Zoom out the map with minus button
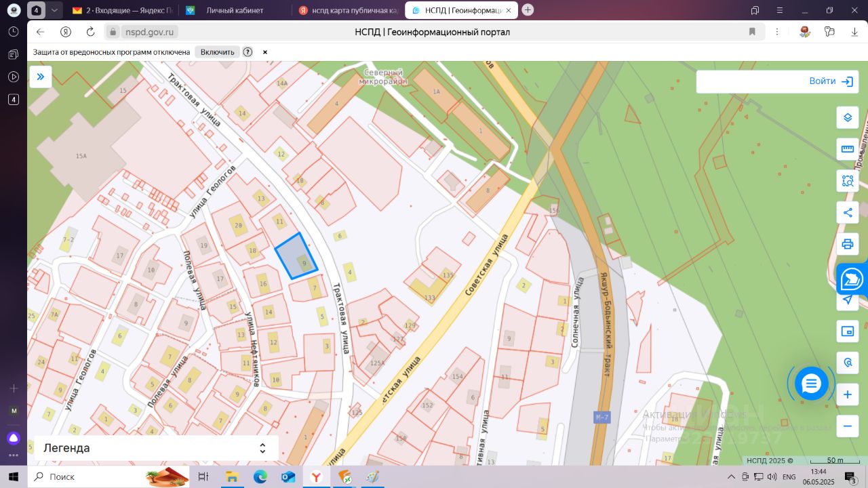Viewport: 868px width, 488px height. click(847, 426)
